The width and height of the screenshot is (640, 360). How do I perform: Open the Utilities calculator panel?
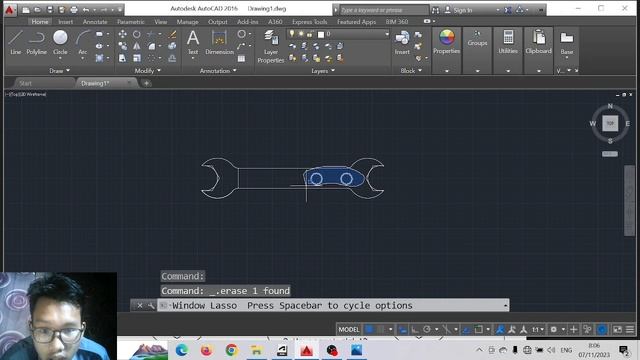[508, 42]
